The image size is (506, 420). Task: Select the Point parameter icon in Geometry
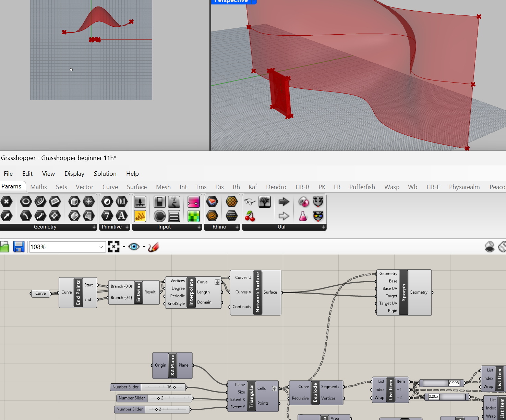(x=7, y=202)
